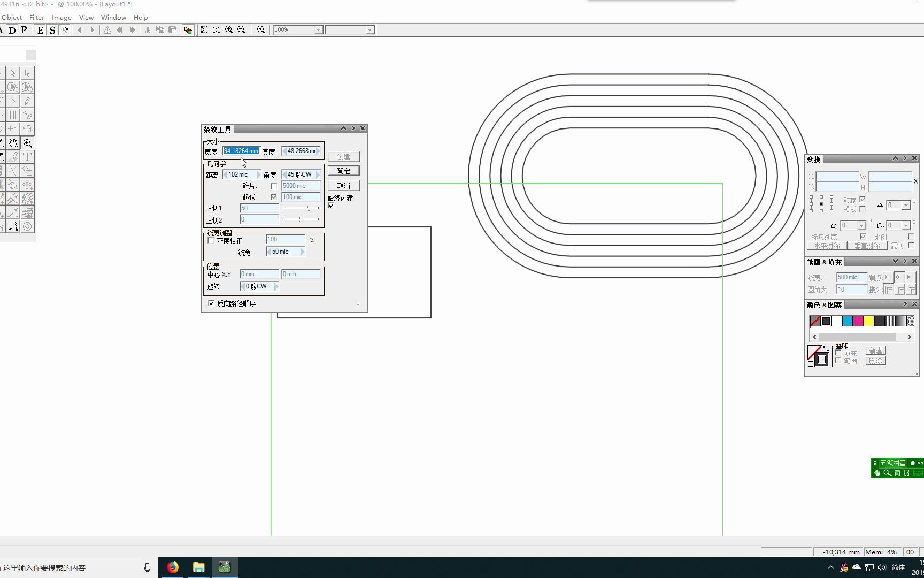Toggle the 碎片 checkbox

pos(274,186)
